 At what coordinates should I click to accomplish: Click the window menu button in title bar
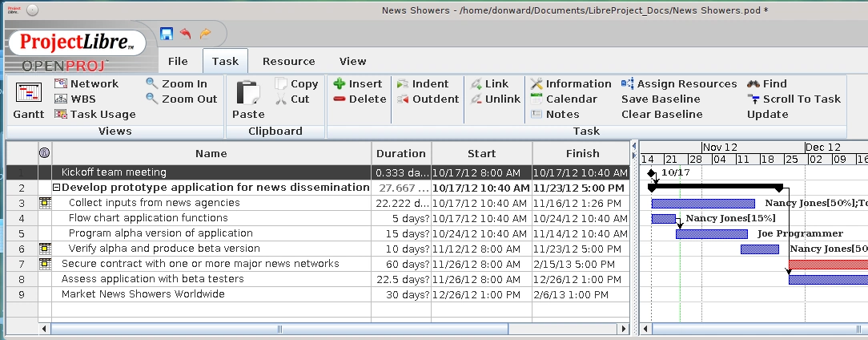[x=33, y=10]
